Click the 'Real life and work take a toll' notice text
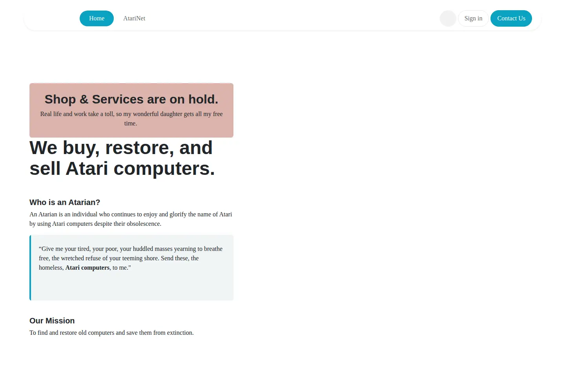Screen dimensions: 565x392 [x=131, y=119]
